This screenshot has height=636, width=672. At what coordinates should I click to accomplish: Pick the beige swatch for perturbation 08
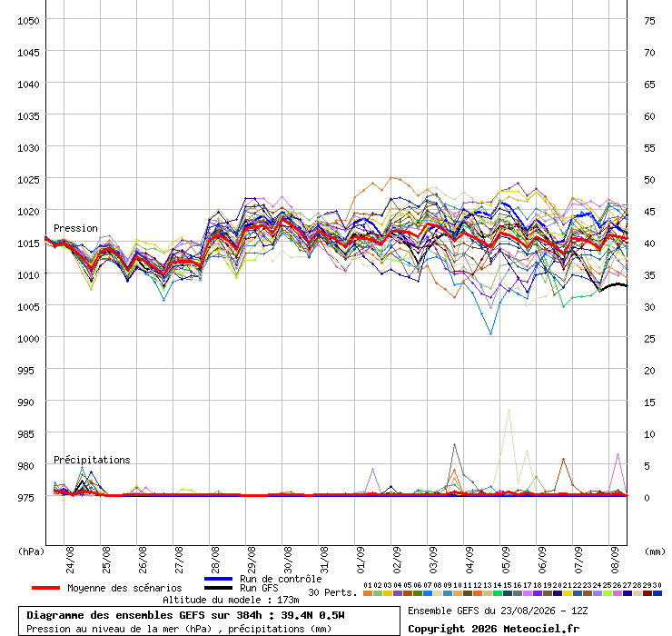437,593
